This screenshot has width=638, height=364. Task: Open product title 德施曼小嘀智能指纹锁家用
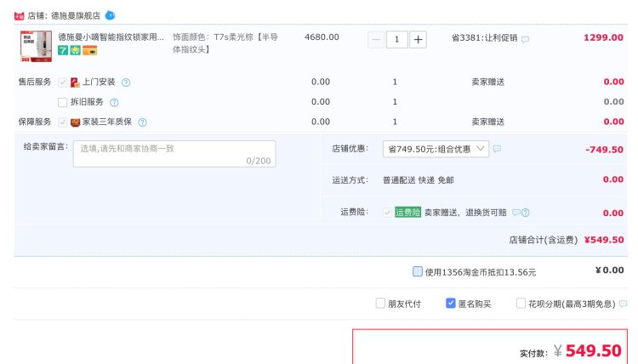point(111,37)
